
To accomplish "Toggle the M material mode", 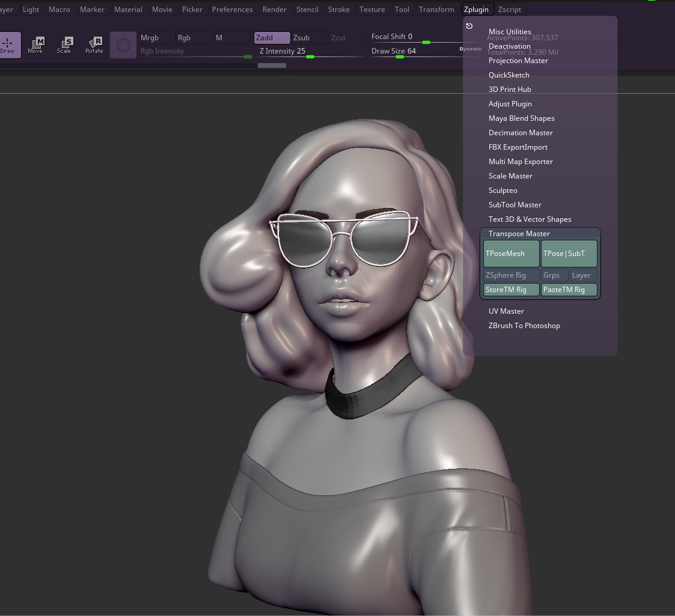I will (x=231, y=38).
